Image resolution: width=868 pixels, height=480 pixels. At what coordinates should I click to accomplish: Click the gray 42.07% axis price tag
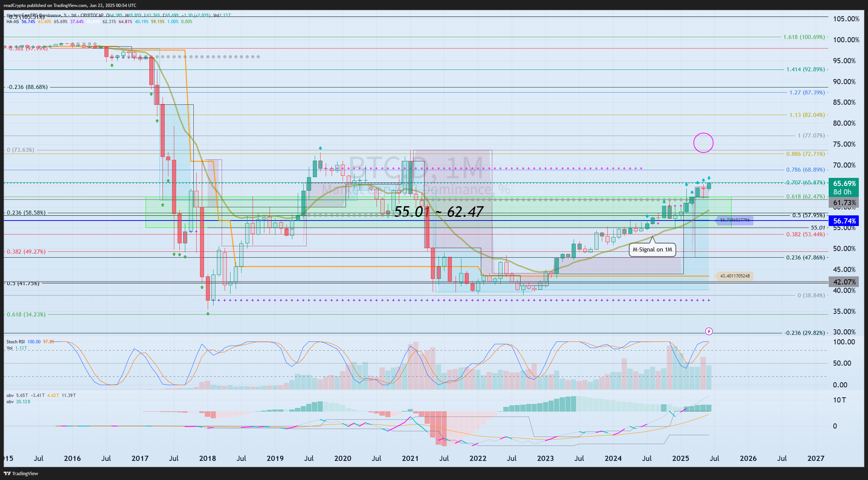[844, 282]
